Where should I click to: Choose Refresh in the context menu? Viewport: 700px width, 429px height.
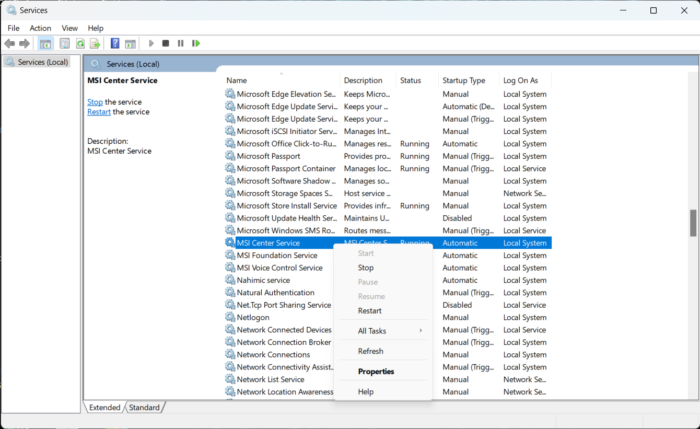pos(383,351)
